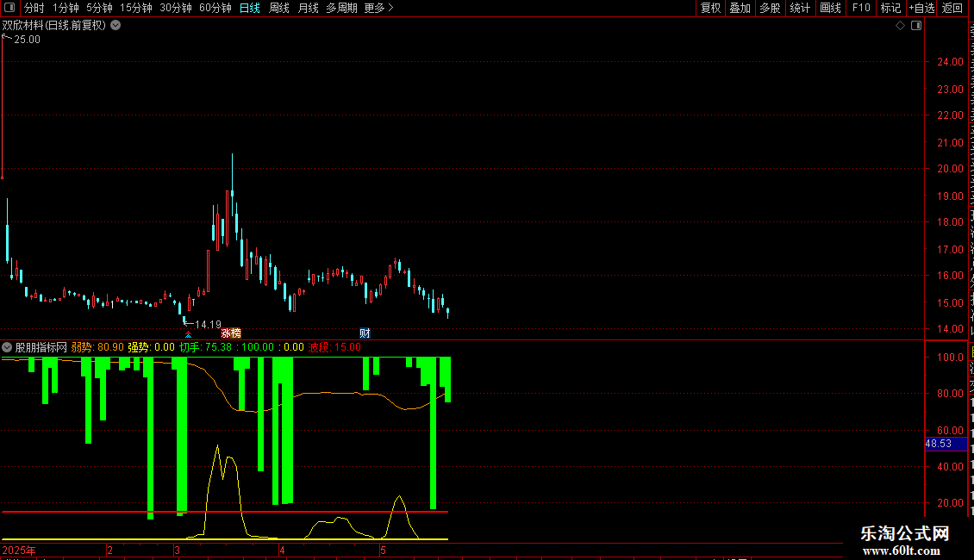The image size is (974, 560).
Task: Click the 多股 multi-stock button
Action: click(770, 8)
